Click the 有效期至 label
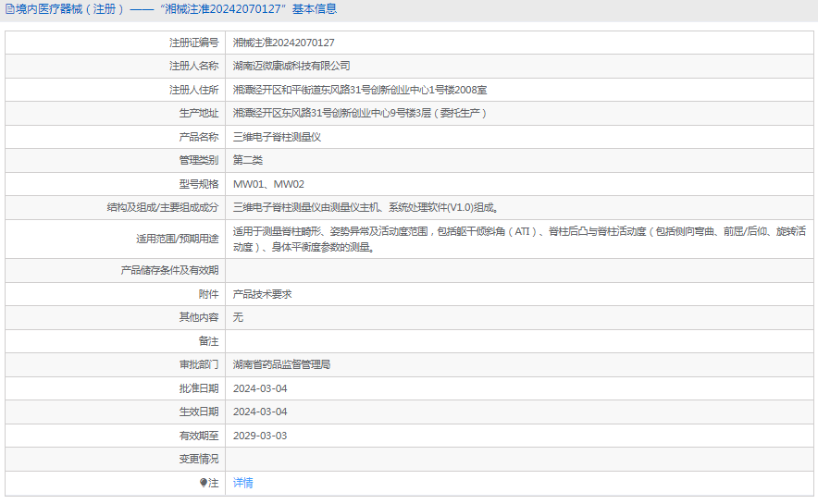The width and height of the screenshot is (818, 504). (x=199, y=436)
